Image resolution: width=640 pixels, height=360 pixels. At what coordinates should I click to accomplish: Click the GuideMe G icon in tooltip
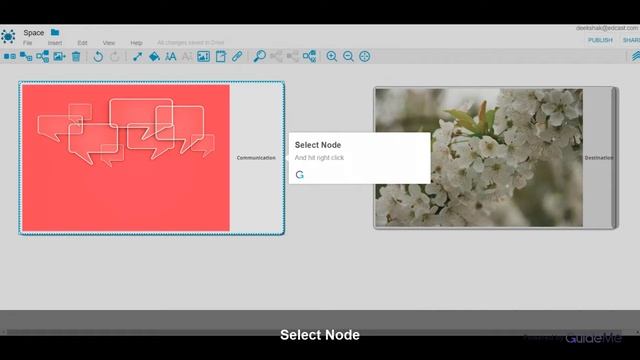coord(300,175)
